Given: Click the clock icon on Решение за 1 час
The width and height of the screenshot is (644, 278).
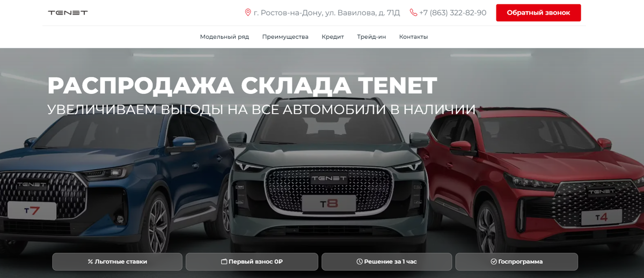Looking at the screenshot, I should [x=360, y=262].
